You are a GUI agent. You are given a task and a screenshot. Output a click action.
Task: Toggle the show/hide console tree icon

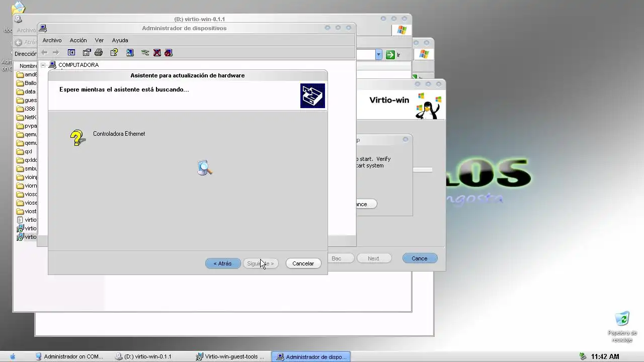click(71, 52)
